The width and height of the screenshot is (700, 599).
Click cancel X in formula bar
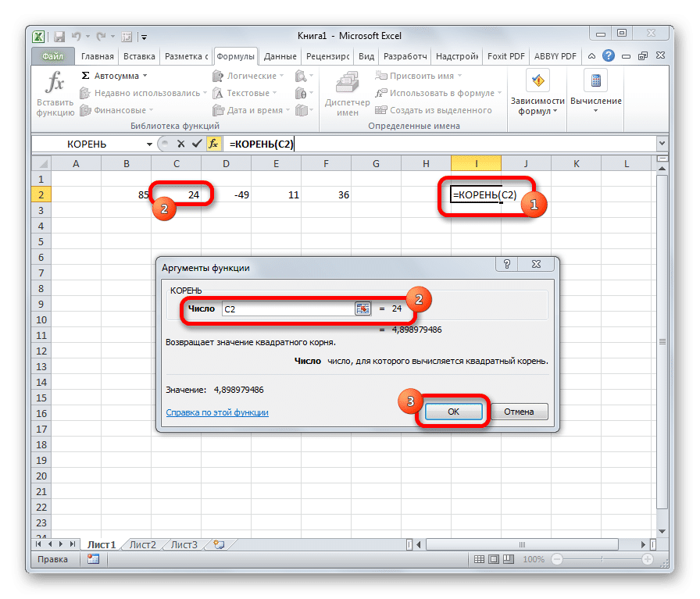(x=180, y=144)
